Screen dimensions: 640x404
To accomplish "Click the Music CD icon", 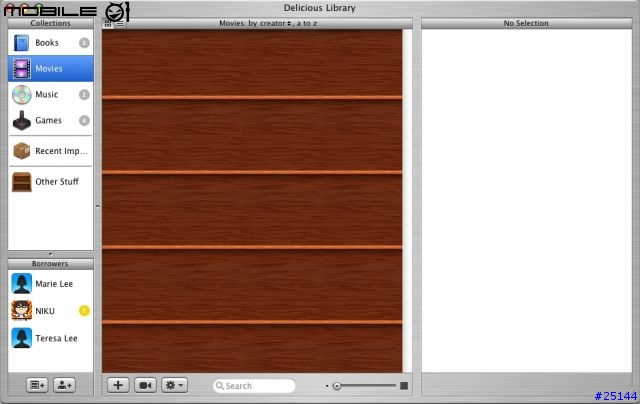I will [x=21, y=95].
